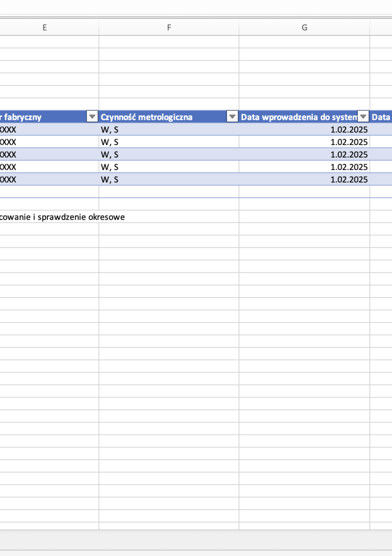
Task: Select the first '1.02.2025' date cell
Action: pyautogui.click(x=304, y=129)
